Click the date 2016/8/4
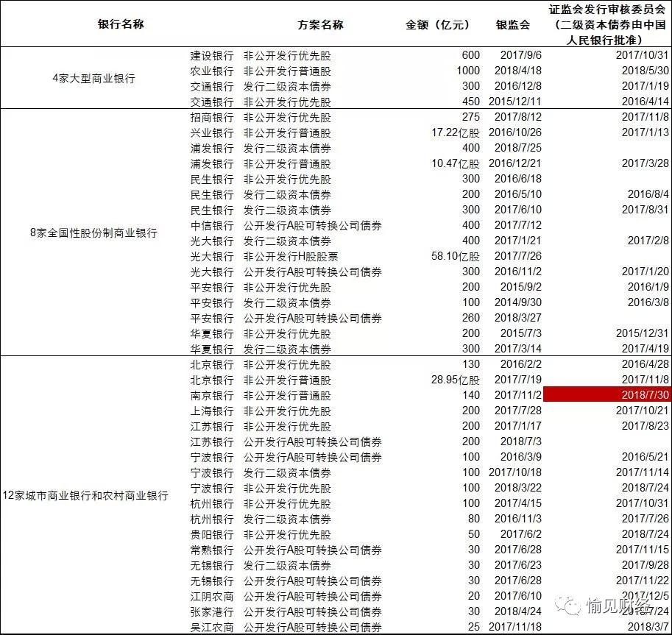672x635 pixels. (x=648, y=194)
